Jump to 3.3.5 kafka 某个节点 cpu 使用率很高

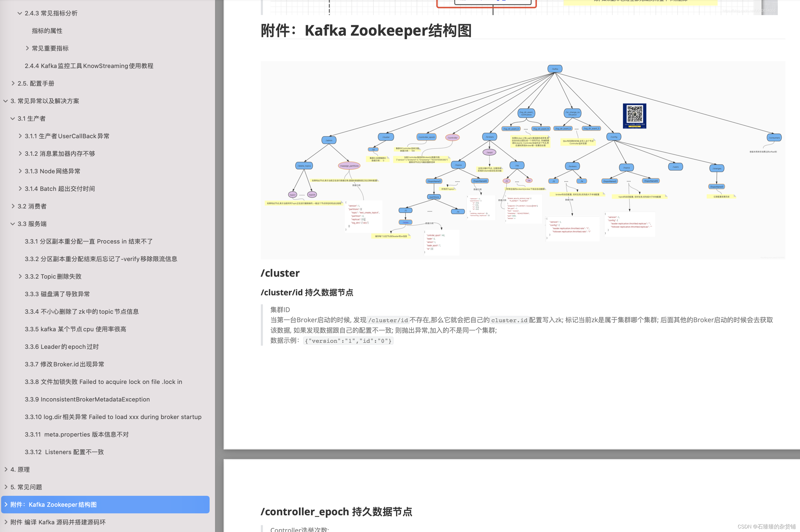(75, 329)
